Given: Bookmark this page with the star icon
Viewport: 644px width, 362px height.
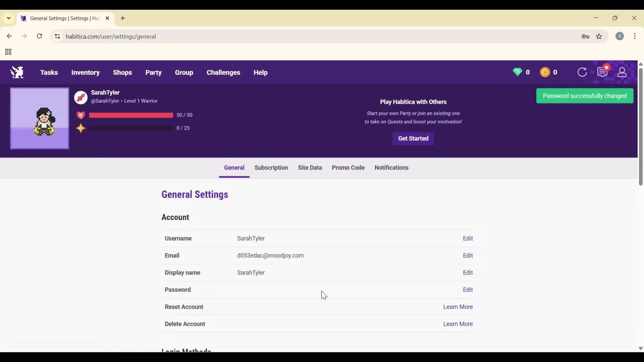Looking at the screenshot, I should tap(599, 37).
